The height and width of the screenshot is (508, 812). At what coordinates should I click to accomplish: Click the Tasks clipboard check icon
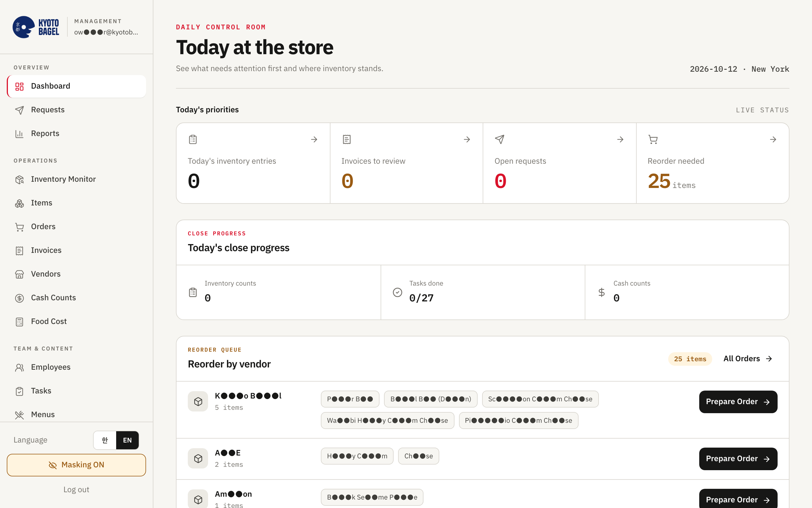click(x=19, y=391)
